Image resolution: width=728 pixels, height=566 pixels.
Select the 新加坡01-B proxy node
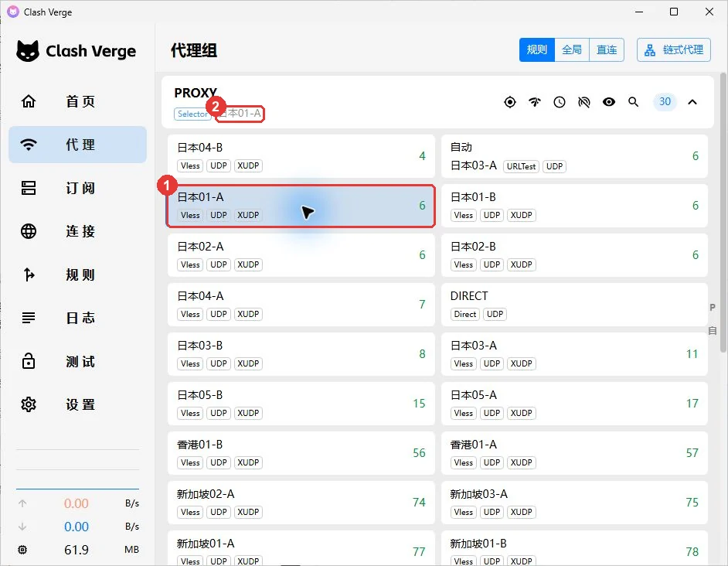point(574,548)
